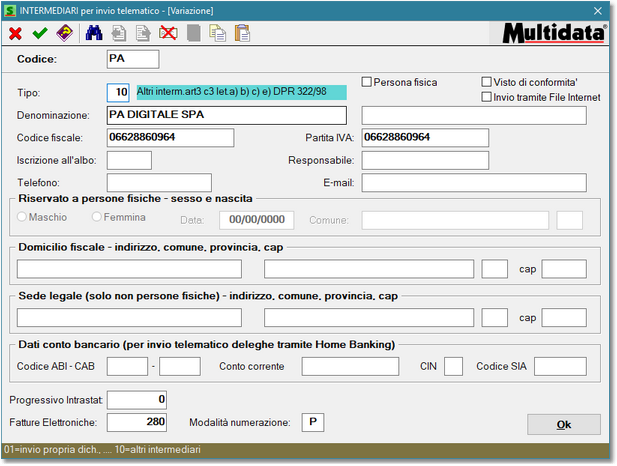Go to next record page icon

[143, 33]
